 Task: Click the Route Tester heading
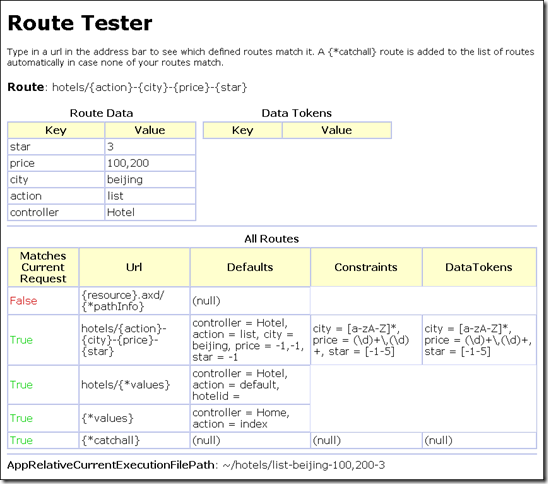pyautogui.click(x=80, y=23)
